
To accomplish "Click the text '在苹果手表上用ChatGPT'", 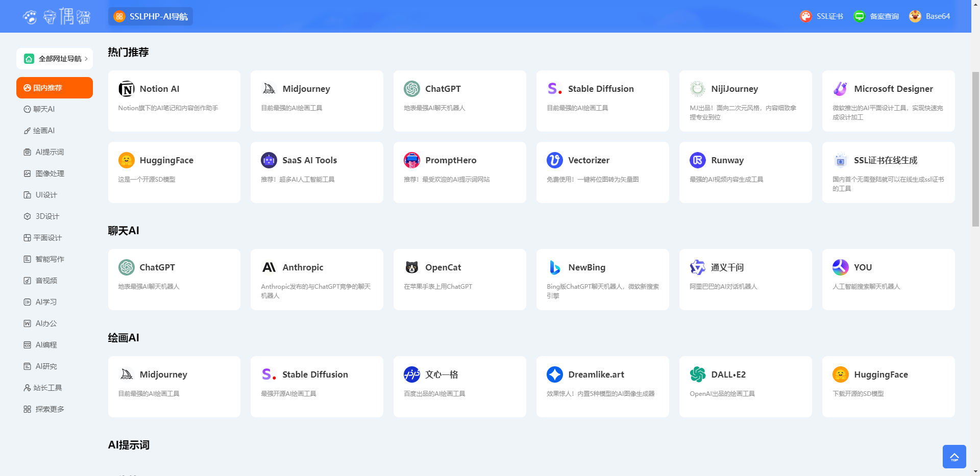I will pos(438,287).
